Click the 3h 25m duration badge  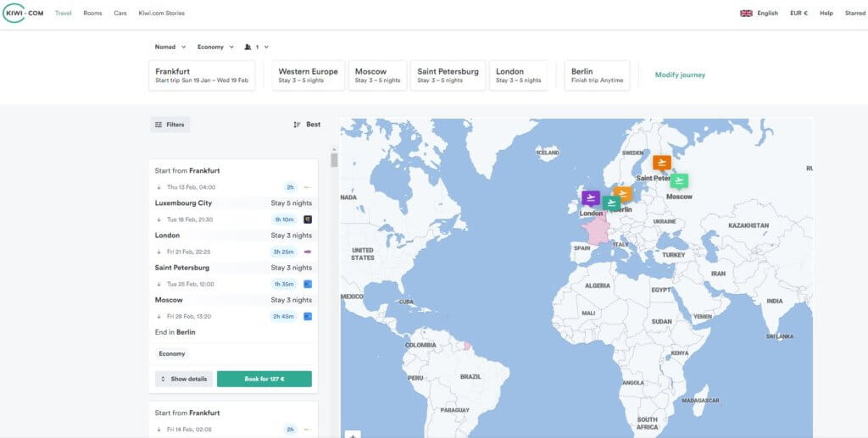point(285,252)
